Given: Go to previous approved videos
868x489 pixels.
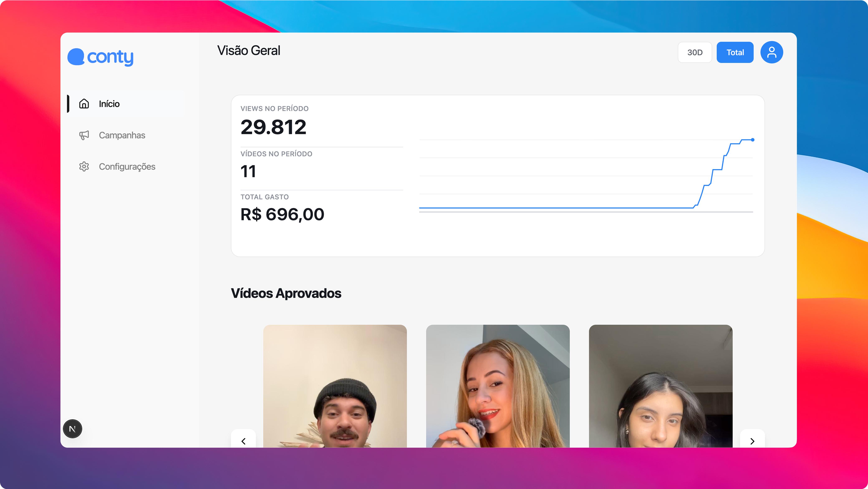Looking at the screenshot, I should 243,441.
